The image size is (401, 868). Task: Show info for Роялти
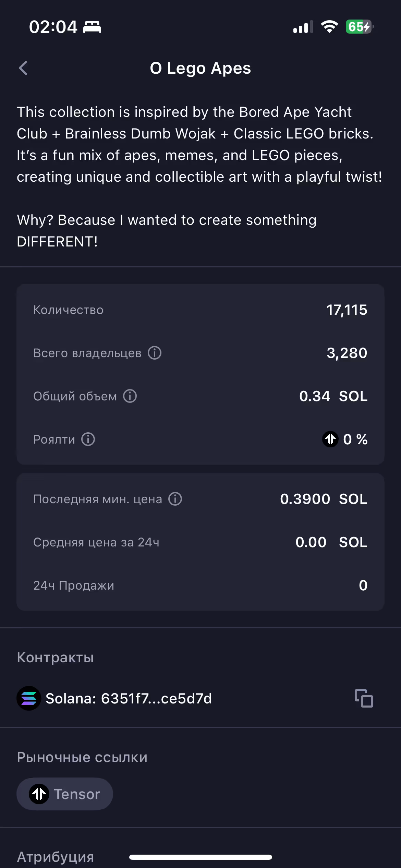pos(88,439)
